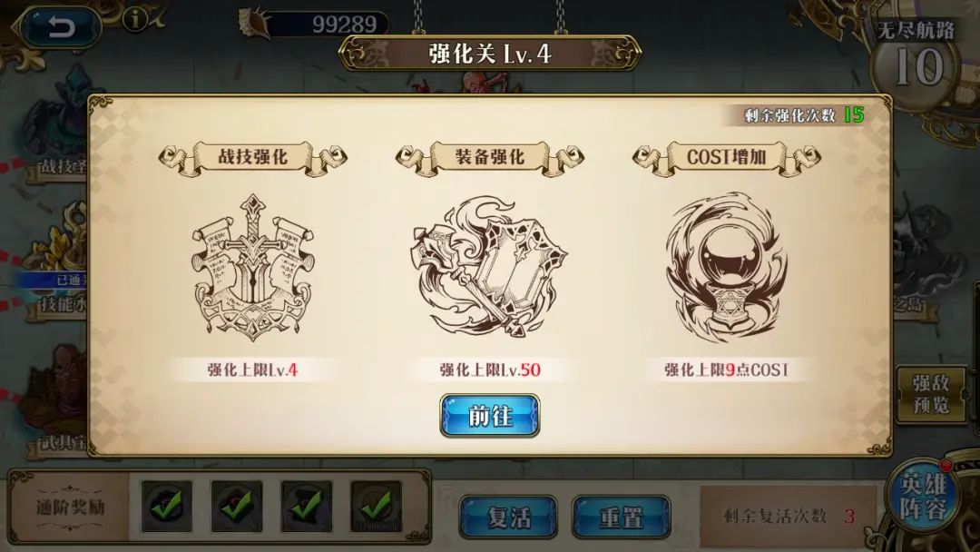This screenshot has width=980, height=552.
Task: Open the info icon
Action: point(135,21)
